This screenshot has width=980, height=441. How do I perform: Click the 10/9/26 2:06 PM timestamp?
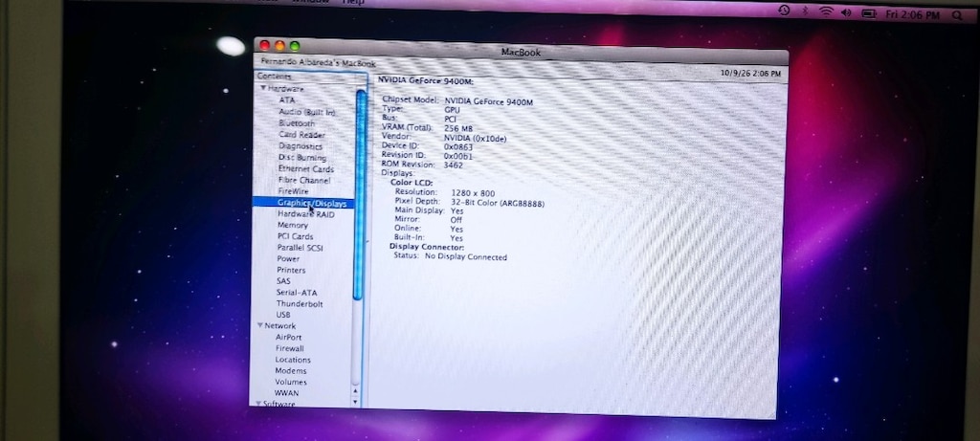[x=750, y=73]
